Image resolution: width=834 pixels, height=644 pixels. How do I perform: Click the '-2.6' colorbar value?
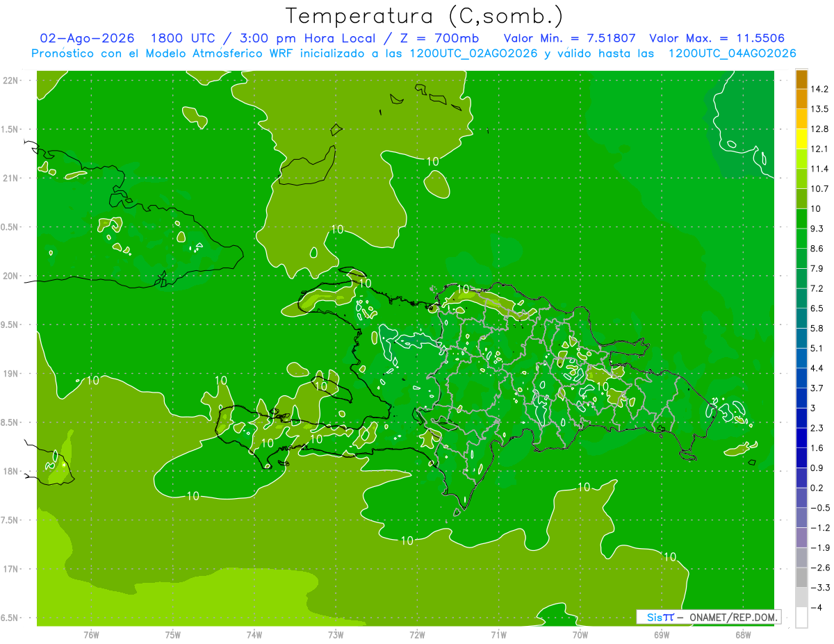point(820,568)
